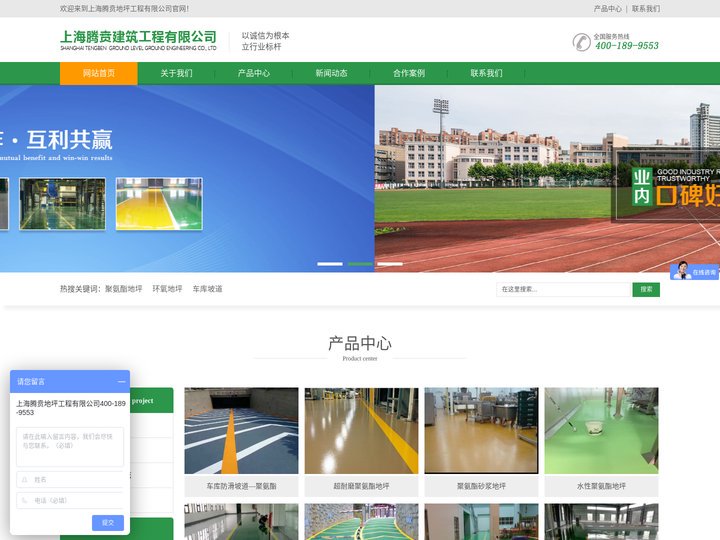Screen dimensions: 720x540
Task: Minimize the 请您留言 message panel
Action: point(121,382)
